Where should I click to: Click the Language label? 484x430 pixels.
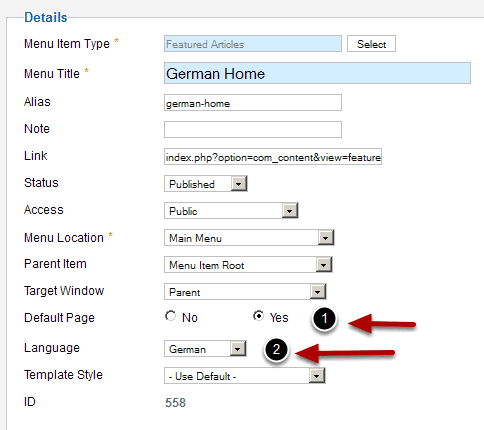pos(52,348)
